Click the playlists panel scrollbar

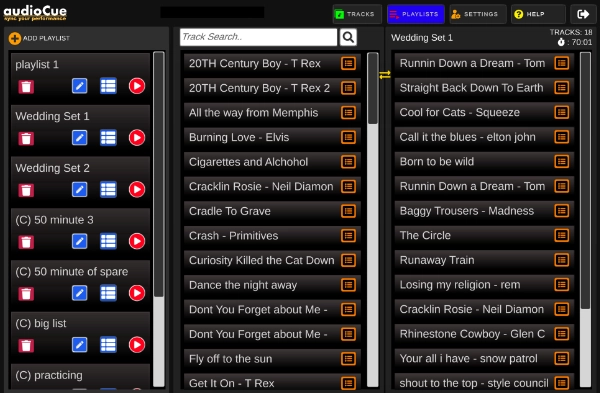pos(159,174)
